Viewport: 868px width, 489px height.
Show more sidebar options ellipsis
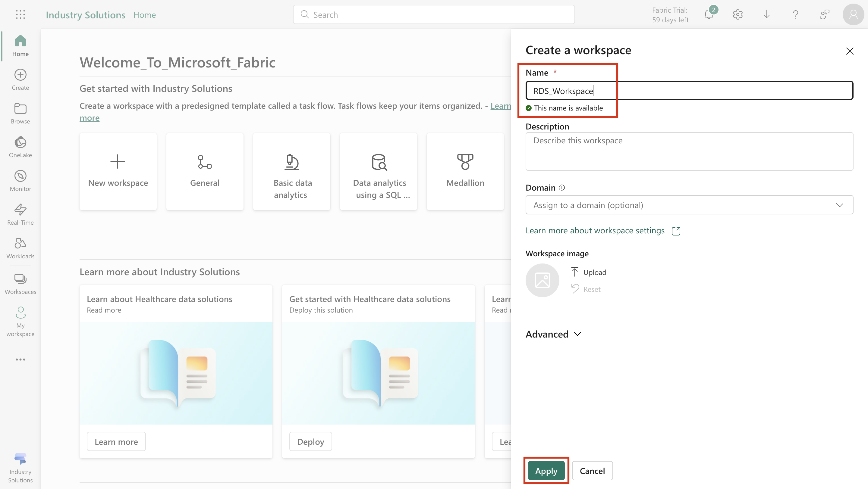(20, 360)
